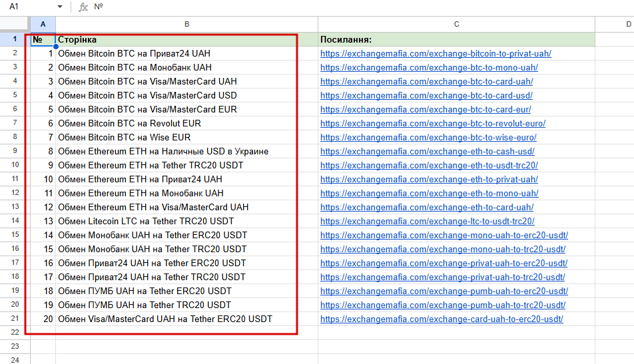Select cell Обмен Монобанк UAH на Tether ERC20
634x364 pixels.
(186, 235)
